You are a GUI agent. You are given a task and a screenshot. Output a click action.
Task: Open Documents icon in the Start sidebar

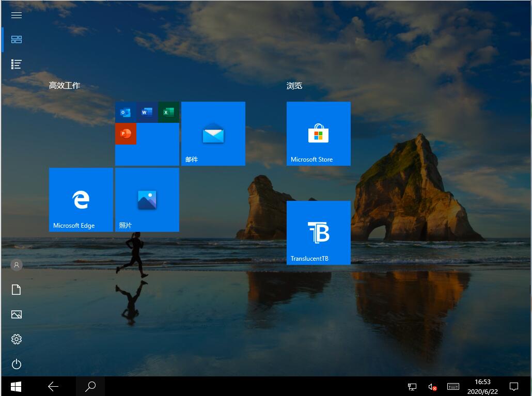point(16,290)
